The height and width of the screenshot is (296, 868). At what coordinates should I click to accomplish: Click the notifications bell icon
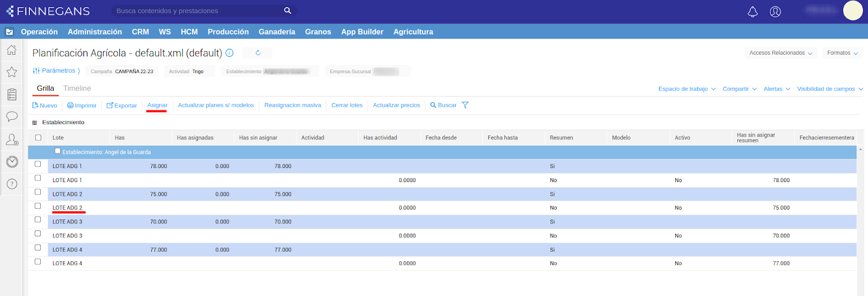coord(752,11)
